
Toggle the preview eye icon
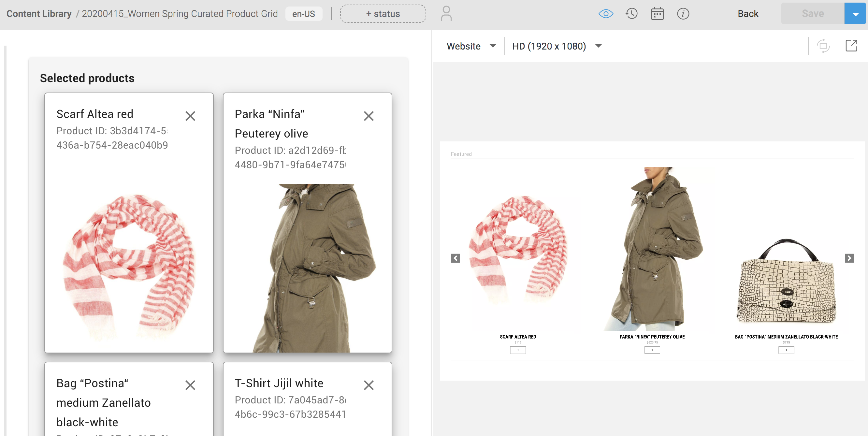(606, 14)
